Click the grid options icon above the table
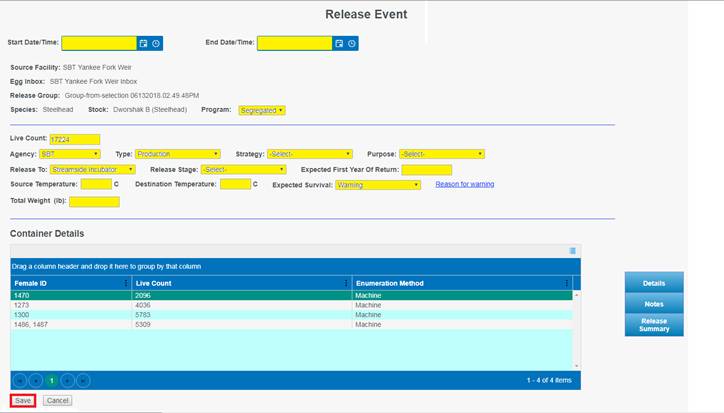This screenshot has width=724, height=413. coord(572,250)
